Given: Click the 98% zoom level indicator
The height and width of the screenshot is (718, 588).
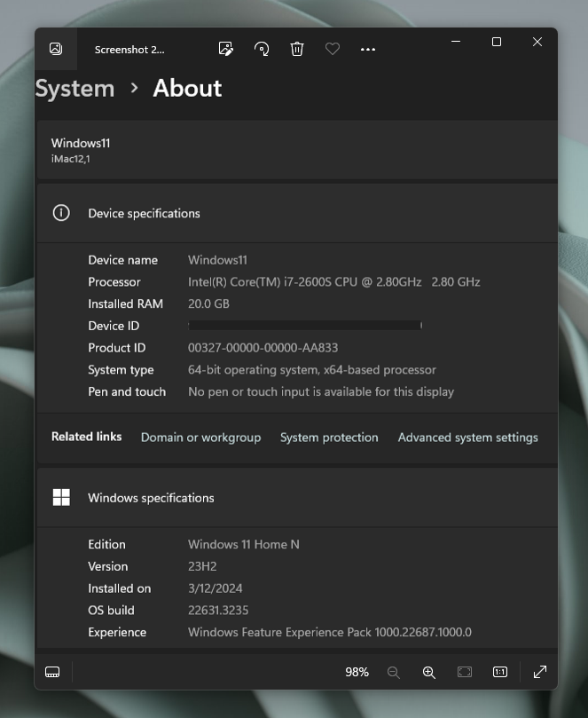Looking at the screenshot, I should tap(357, 672).
